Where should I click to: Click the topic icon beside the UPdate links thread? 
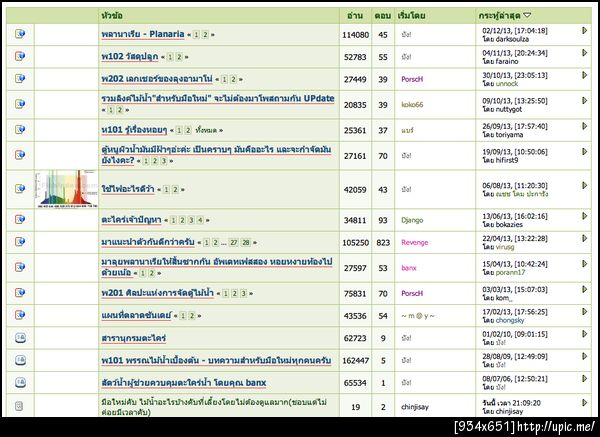coord(20,104)
